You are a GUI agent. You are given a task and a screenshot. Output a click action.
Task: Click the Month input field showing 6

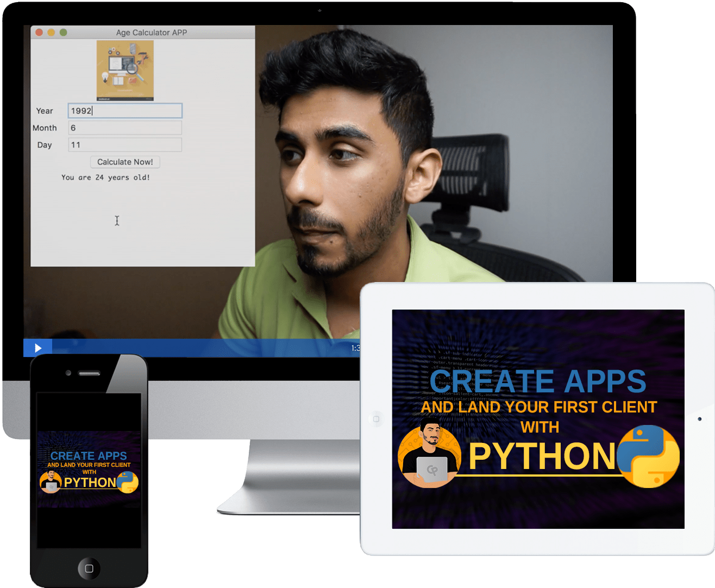(125, 128)
